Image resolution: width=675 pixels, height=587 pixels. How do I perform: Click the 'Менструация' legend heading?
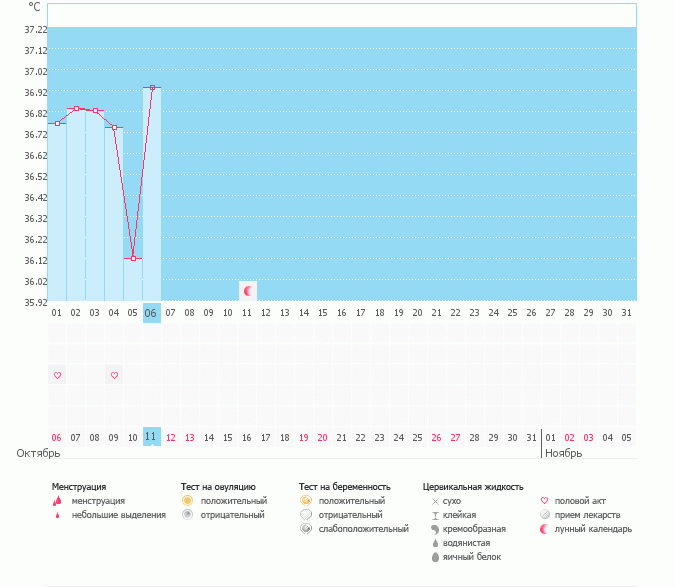[79, 487]
